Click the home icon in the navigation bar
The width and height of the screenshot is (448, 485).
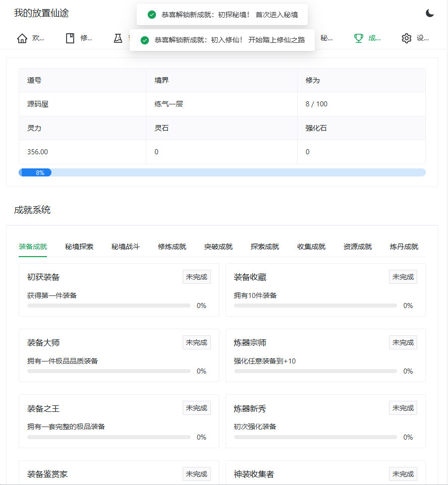(22, 38)
